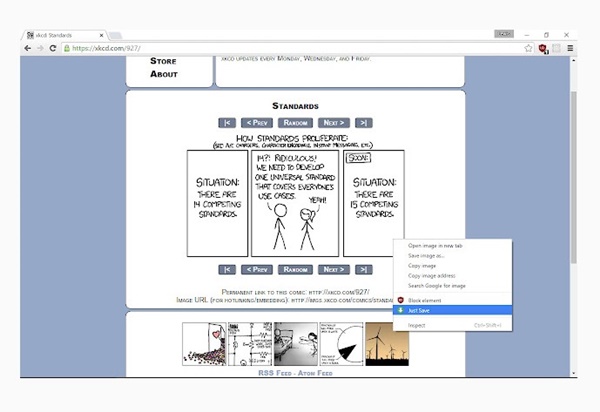Screen dimensions: 600x412
Task: Open the About link
Action: (x=164, y=74)
